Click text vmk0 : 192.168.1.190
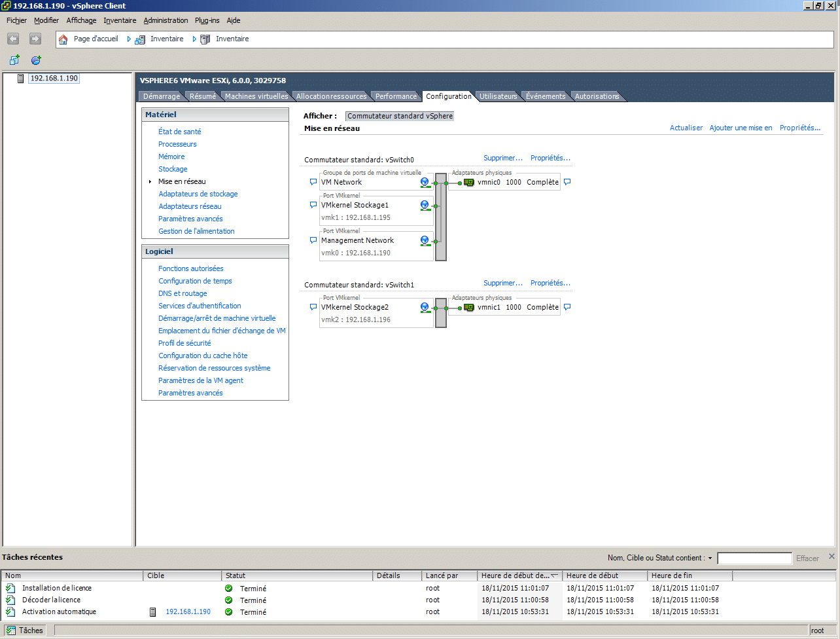This screenshot has width=840, height=639. tap(356, 253)
